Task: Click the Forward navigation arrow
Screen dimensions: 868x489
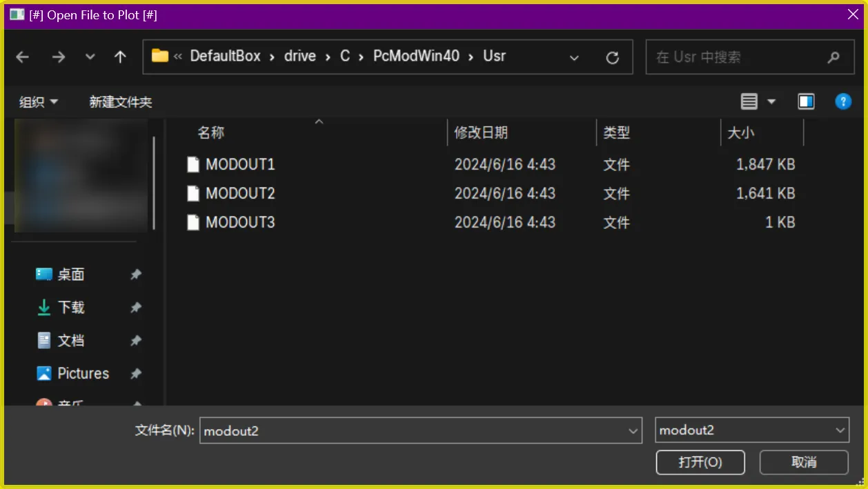Action: tap(59, 57)
